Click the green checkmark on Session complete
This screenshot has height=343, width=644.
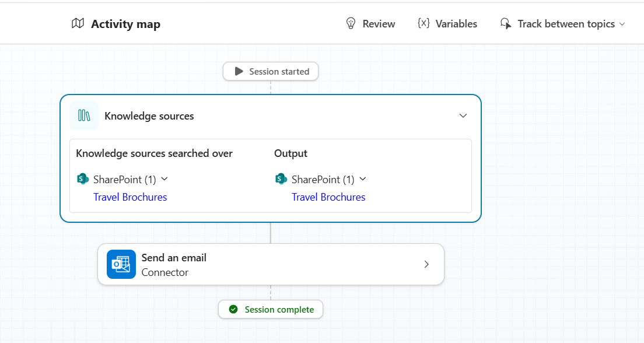pos(233,309)
